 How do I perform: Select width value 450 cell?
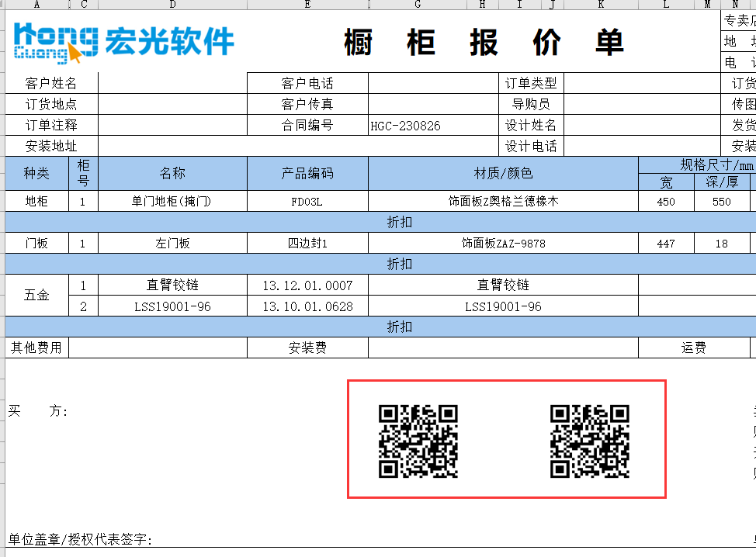[666, 201]
